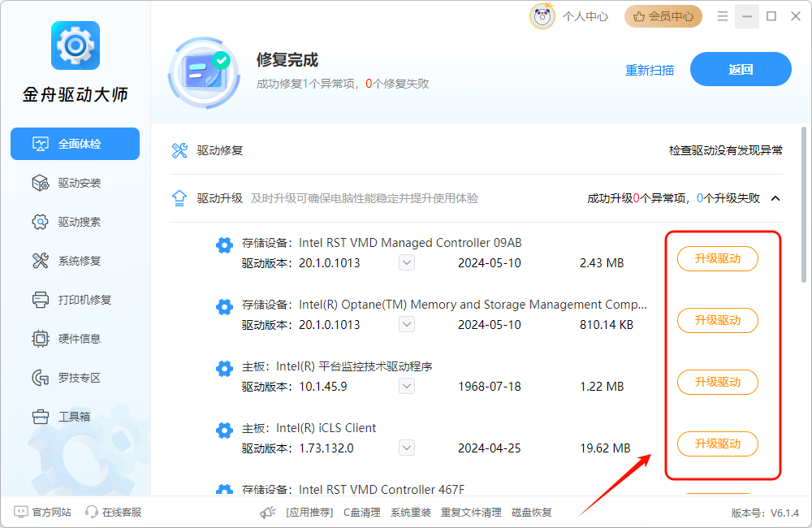Open 官方网站 official website link
812x528 pixels.
[52, 512]
